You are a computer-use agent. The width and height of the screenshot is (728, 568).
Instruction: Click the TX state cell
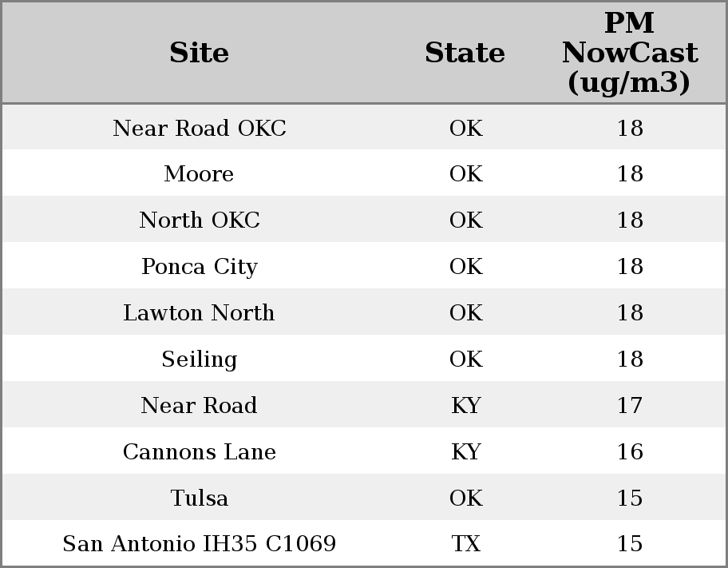point(465,544)
